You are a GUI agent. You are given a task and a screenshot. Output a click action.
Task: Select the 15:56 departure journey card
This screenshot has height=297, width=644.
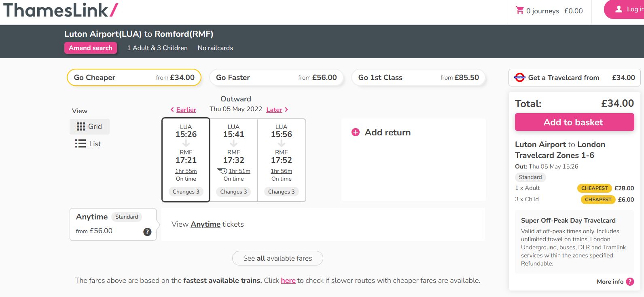click(x=282, y=160)
